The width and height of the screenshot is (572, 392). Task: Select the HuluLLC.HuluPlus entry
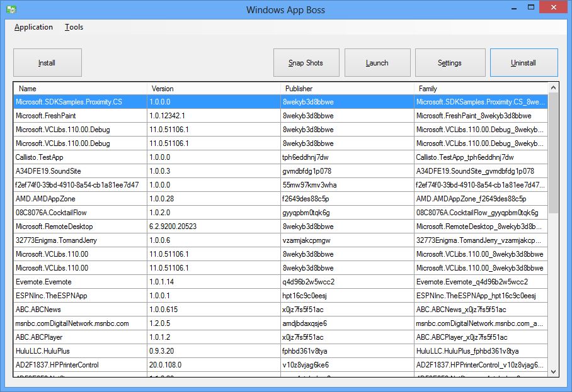[x=43, y=351]
